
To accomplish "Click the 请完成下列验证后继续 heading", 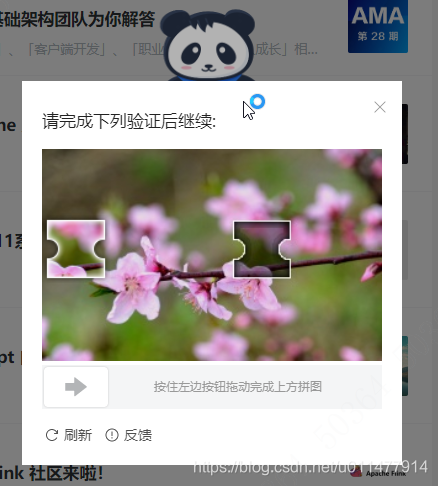I will [129, 121].
